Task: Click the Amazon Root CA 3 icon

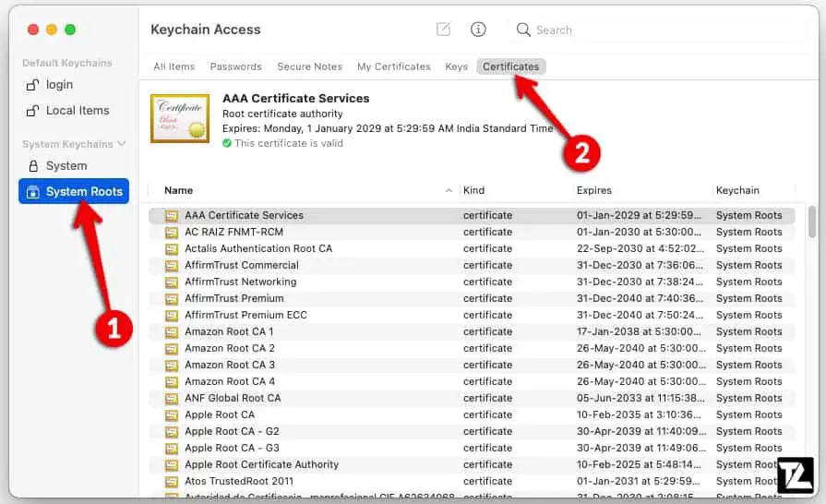Action: [x=172, y=366]
